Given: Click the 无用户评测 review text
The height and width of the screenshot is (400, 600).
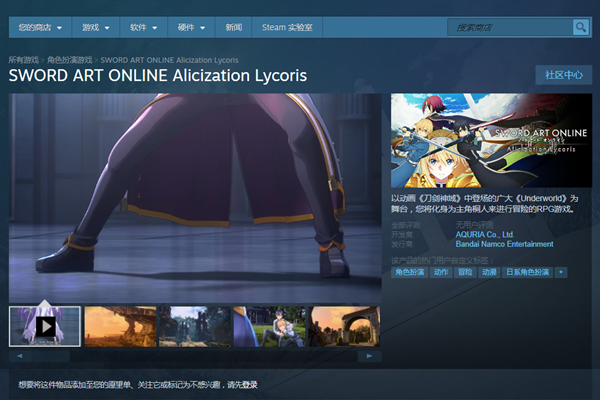Looking at the screenshot, I should point(474,225).
